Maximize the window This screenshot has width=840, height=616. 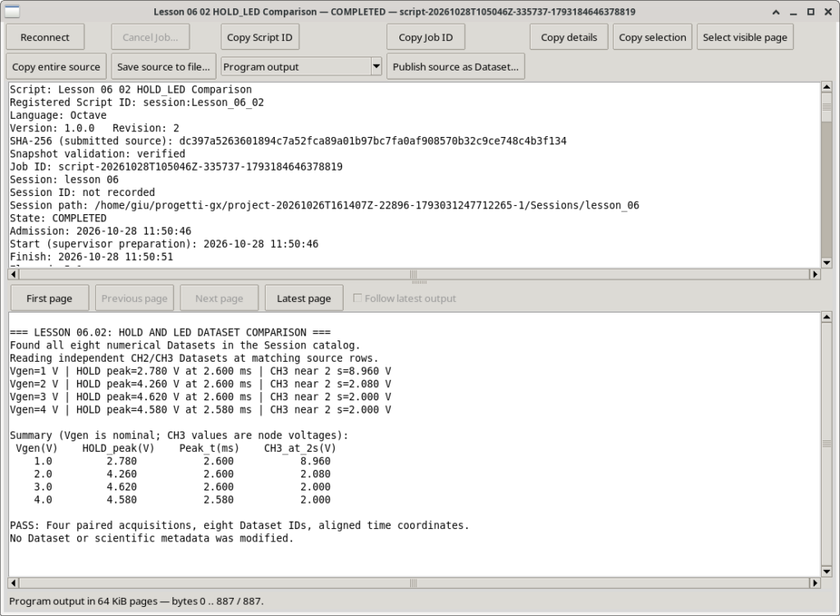click(811, 11)
